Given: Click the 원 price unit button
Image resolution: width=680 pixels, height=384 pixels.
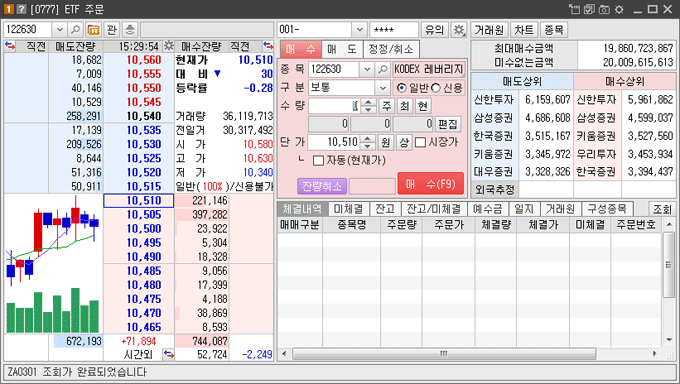Looking at the screenshot, I should click(x=385, y=142).
